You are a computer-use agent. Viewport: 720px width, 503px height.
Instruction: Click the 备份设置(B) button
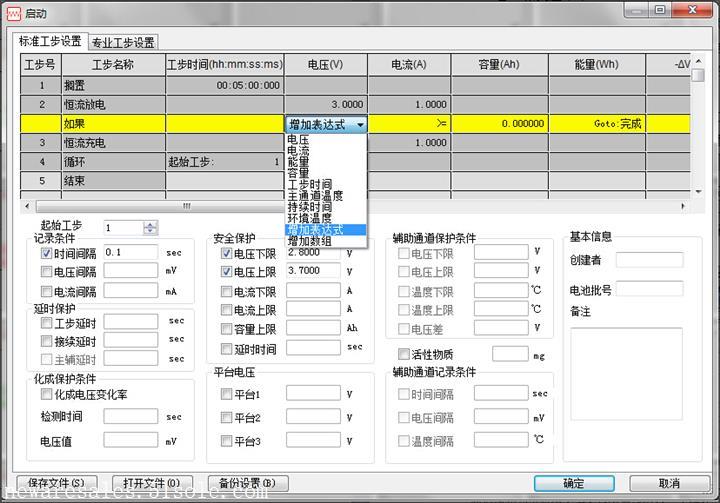coord(241,483)
